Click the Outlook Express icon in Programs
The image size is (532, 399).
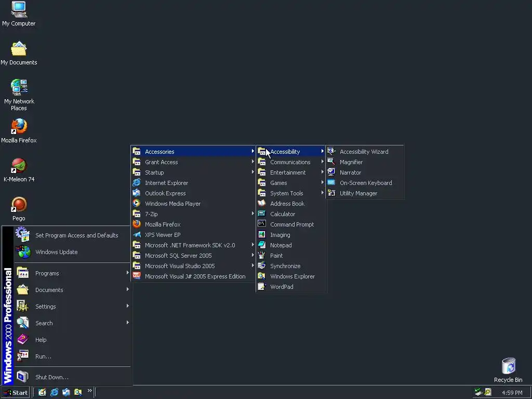point(137,193)
